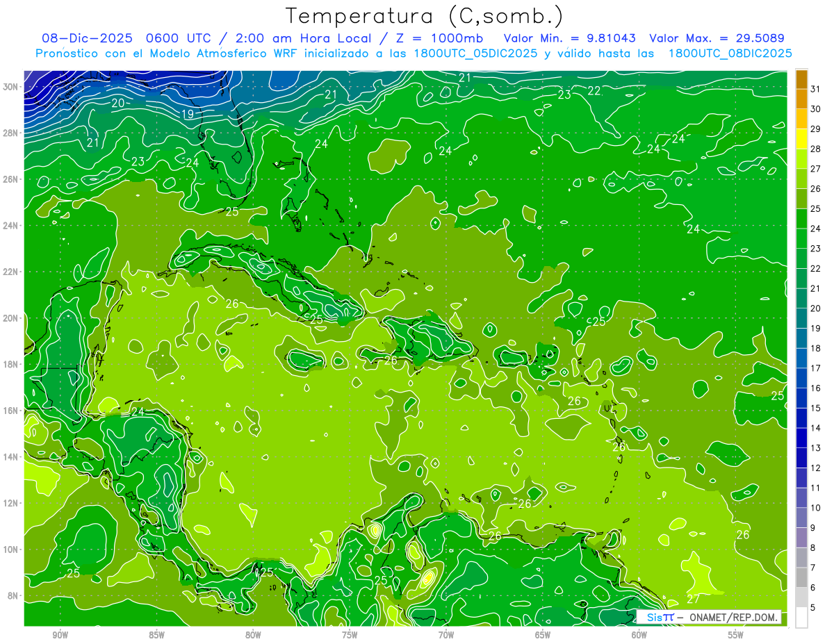Click the '10N' latitude axis label
Image resolution: width=834 pixels, height=644 pixels.
point(10,550)
